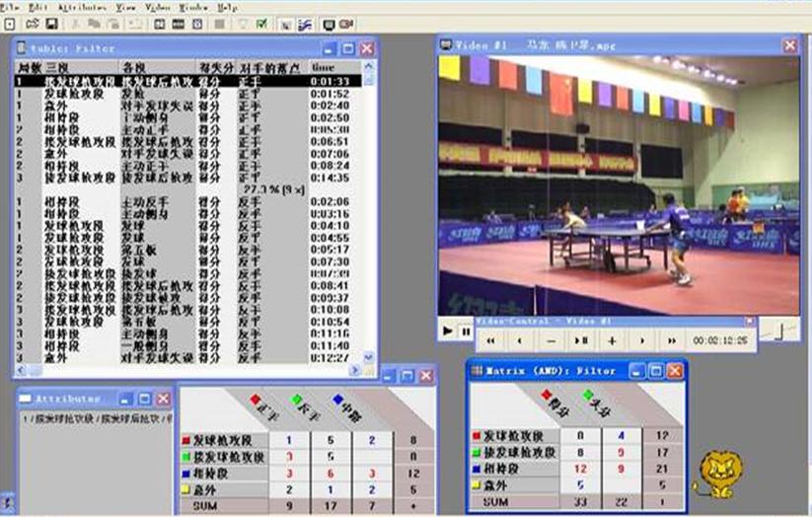Image resolution: width=812 pixels, height=517 pixels.
Task: Click fast forward in Video-Control panel
Action: [673, 340]
